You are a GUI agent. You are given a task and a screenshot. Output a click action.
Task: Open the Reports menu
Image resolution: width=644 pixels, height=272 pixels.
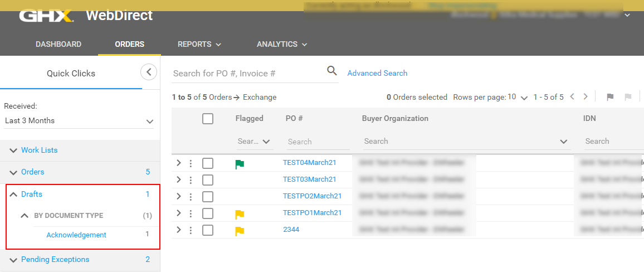point(199,44)
